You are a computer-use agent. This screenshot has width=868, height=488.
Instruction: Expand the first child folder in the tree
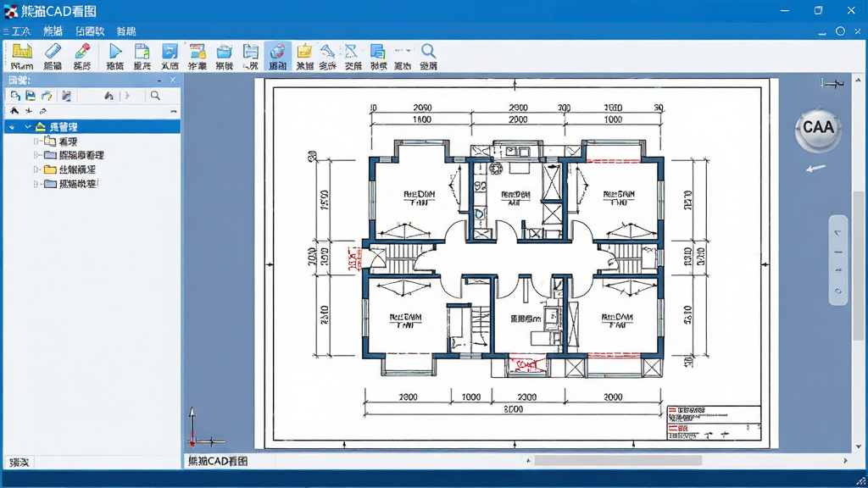36,141
